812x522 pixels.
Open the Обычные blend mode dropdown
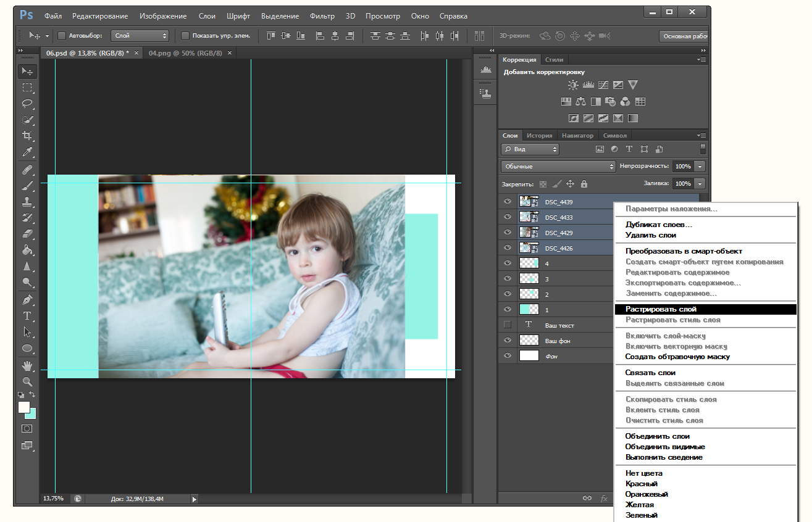click(558, 167)
